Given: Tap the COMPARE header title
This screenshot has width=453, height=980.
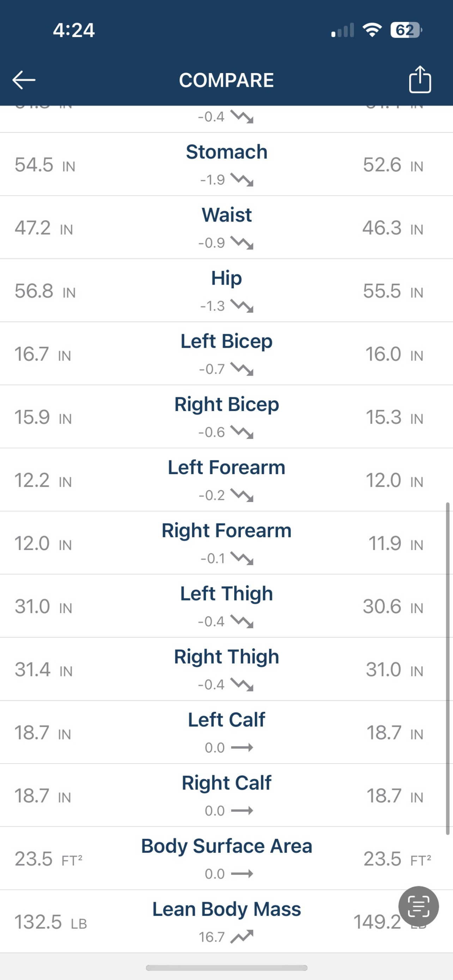Looking at the screenshot, I should 226,80.
